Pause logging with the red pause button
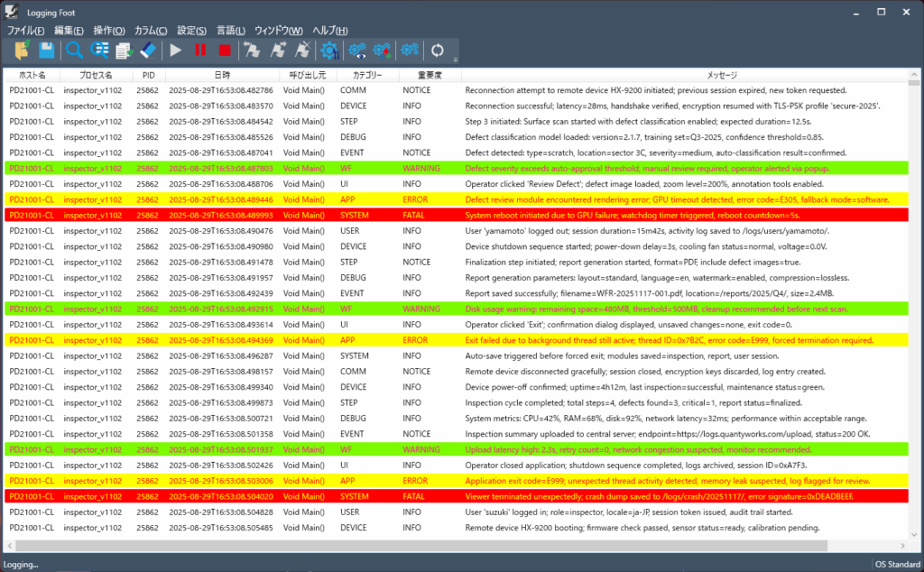Image resolution: width=924 pixels, height=572 pixels. point(200,51)
